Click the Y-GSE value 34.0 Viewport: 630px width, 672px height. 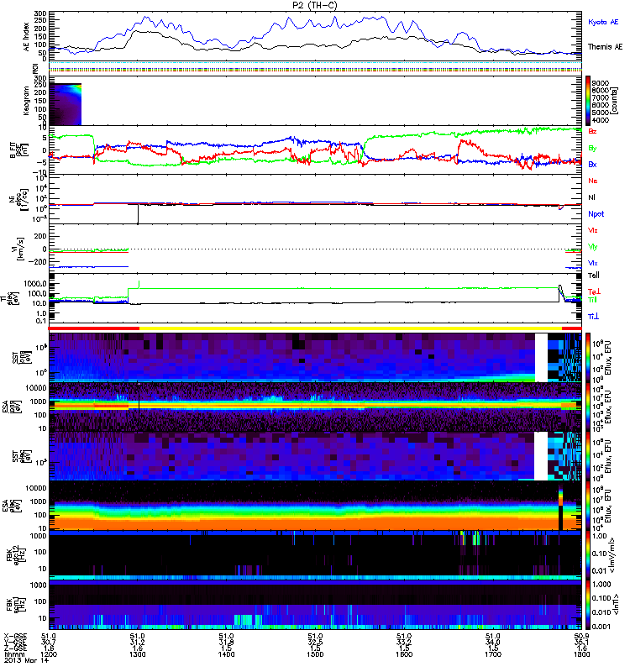pyautogui.click(x=492, y=643)
